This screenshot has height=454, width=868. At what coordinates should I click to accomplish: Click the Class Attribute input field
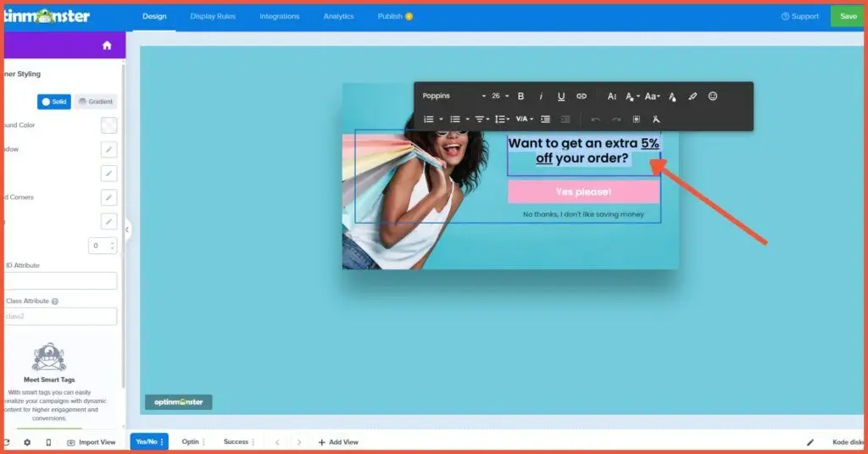point(61,317)
